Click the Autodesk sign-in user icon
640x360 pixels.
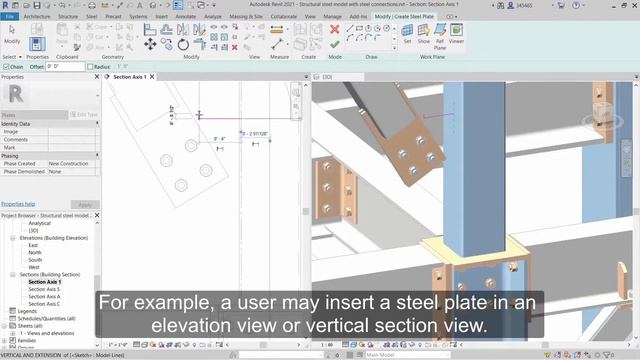pos(511,5)
